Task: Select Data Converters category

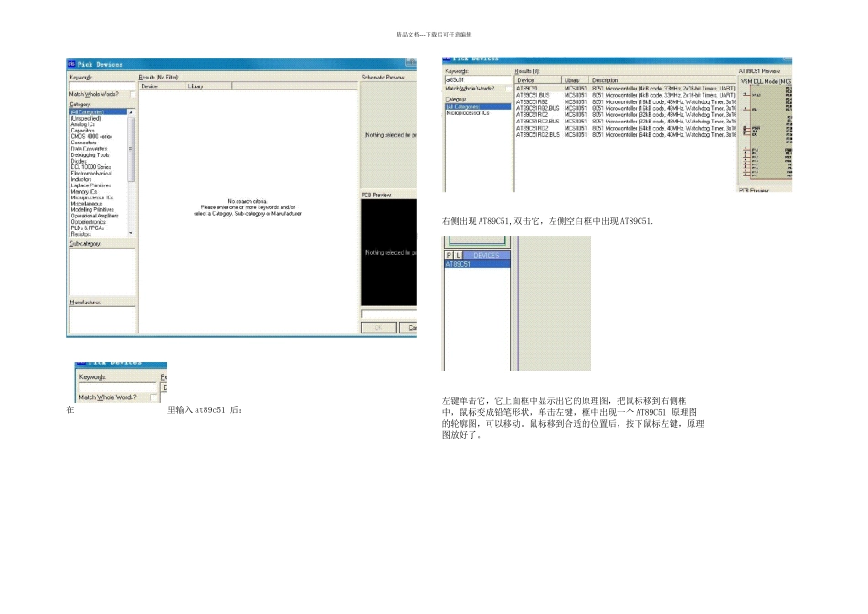Action: pyautogui.click(x=98, y=148)
